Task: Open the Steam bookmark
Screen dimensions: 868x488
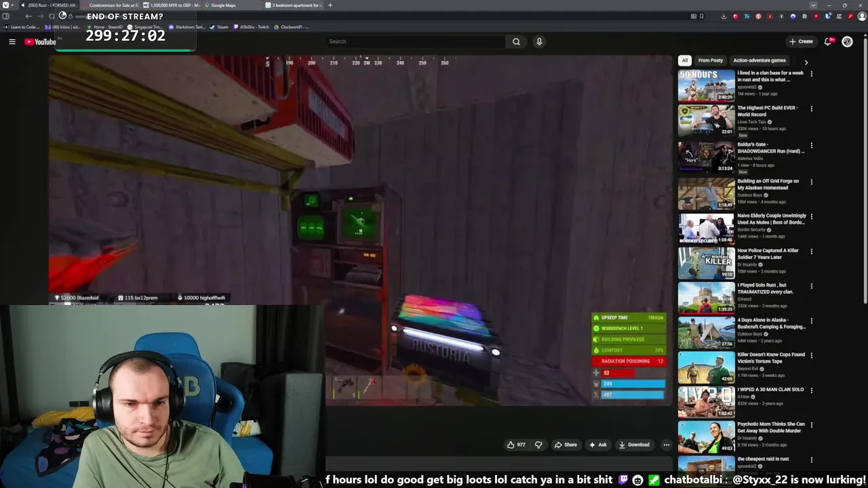Action: point(219,27)
